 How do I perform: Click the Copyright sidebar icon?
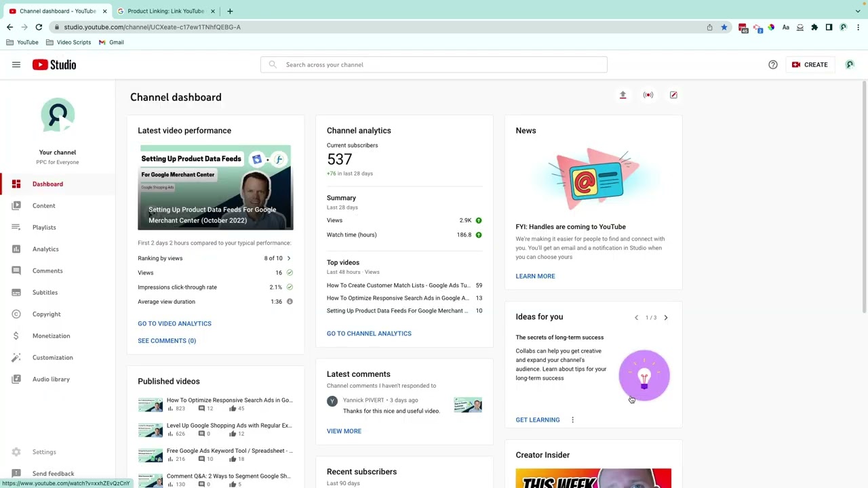[x=16, y=314]
